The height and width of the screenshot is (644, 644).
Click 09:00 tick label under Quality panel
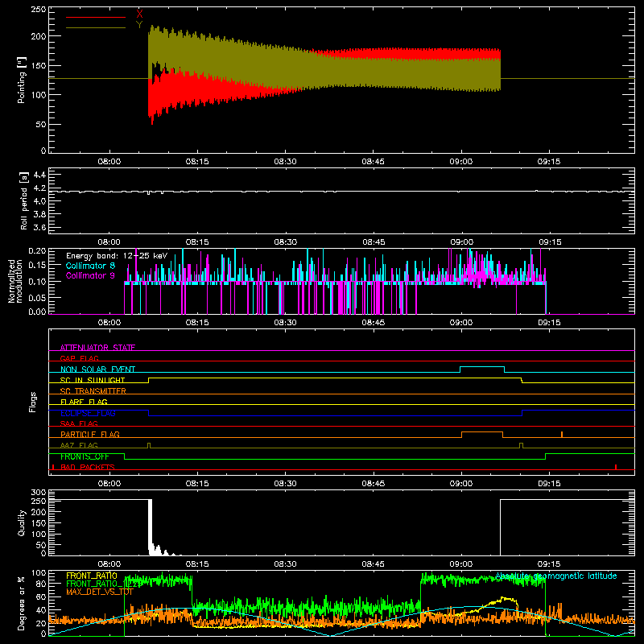coord(460,564)
